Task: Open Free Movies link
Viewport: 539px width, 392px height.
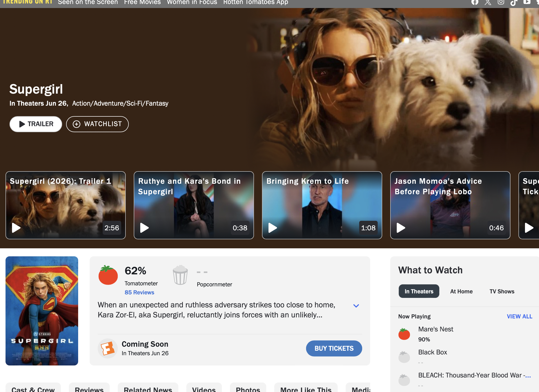Action: (142, 2)
